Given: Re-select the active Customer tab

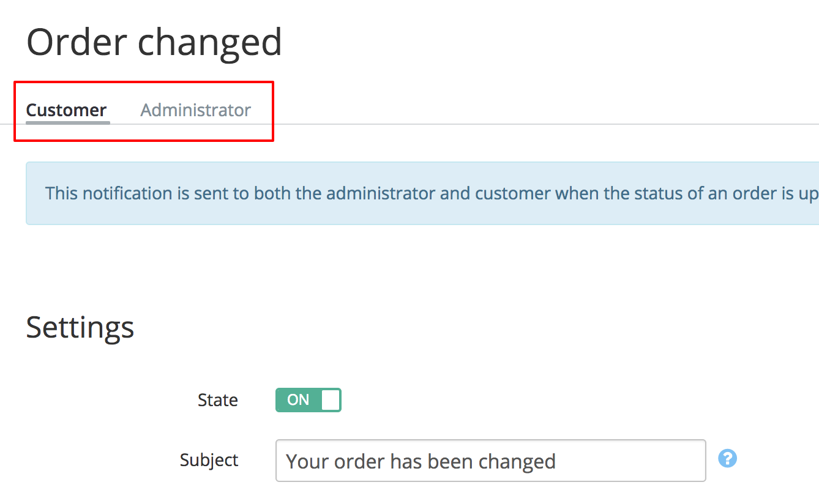Looking at the screenshot, I should pos(66,110).
